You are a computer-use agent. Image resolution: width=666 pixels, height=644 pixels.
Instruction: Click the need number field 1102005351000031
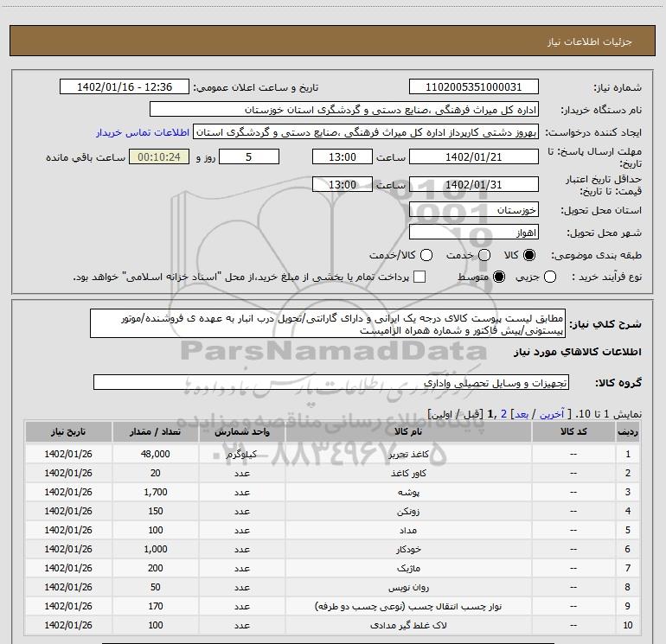point(474,87)
